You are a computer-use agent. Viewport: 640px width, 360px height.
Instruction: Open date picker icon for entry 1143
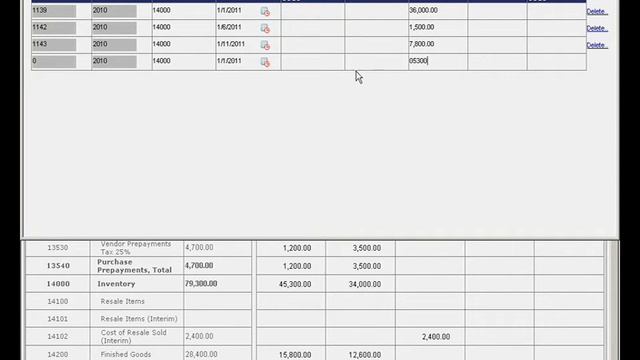point(265,45)
